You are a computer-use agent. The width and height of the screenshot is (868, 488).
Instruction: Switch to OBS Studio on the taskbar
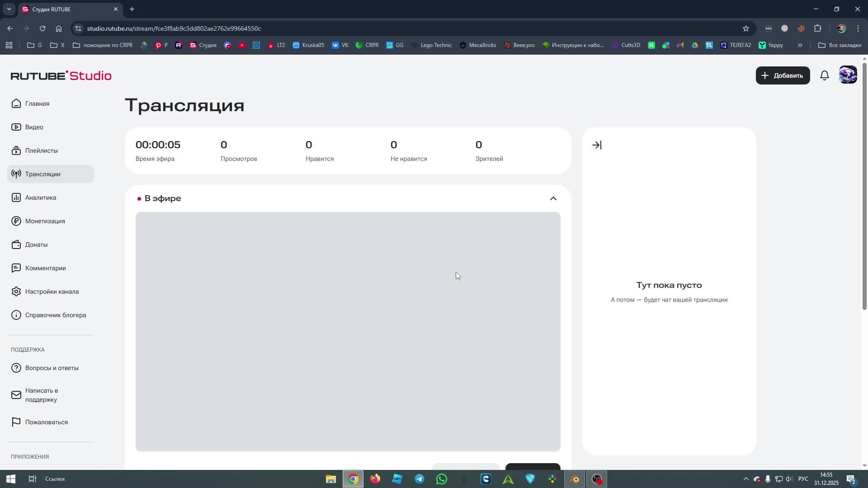pyautogui.click(x=597, y=479)
